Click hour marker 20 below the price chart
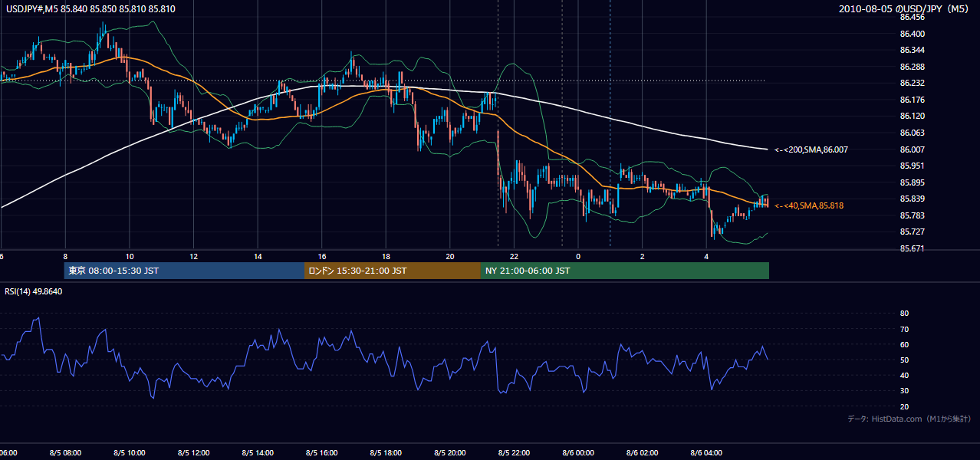Image resolution: width=980 pixels, height=460 pixels. 450,256
